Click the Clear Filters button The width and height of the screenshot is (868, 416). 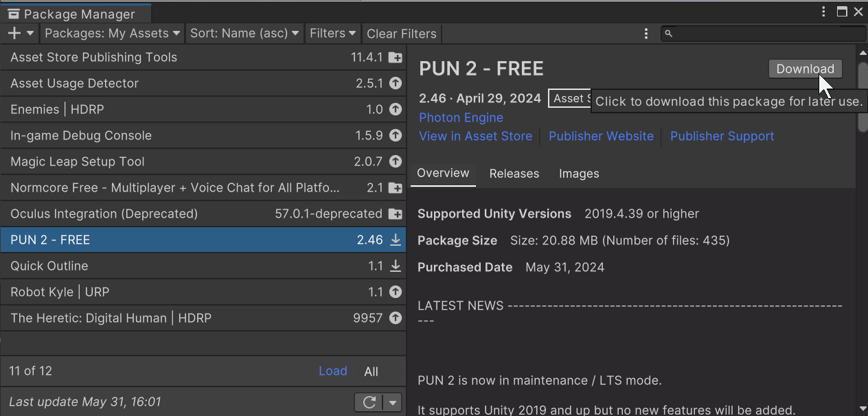tap(402, 33)
